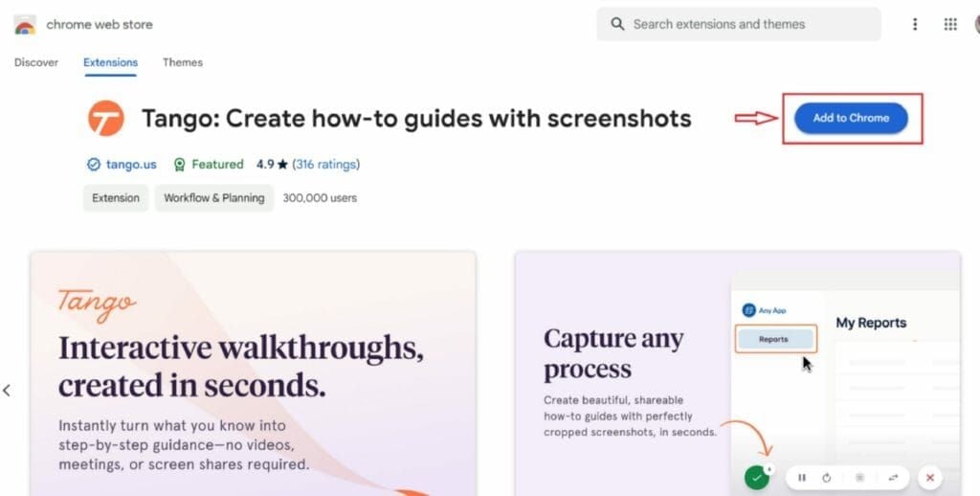Open the Themes tab

(x=182, y=62)
